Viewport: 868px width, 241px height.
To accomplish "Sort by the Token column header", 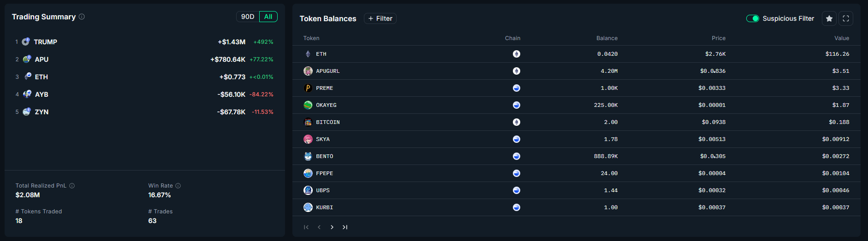I will pos(311,38).
